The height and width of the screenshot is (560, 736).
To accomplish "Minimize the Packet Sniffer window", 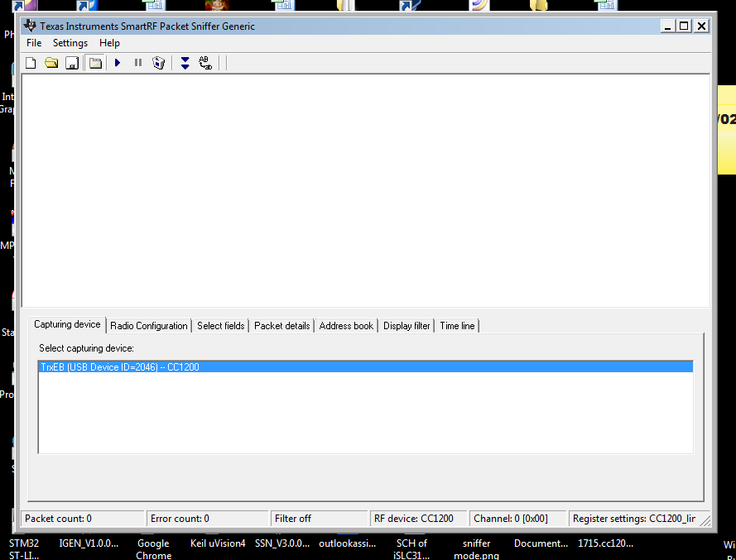I will pyautogui.click(x=667, y=26).
